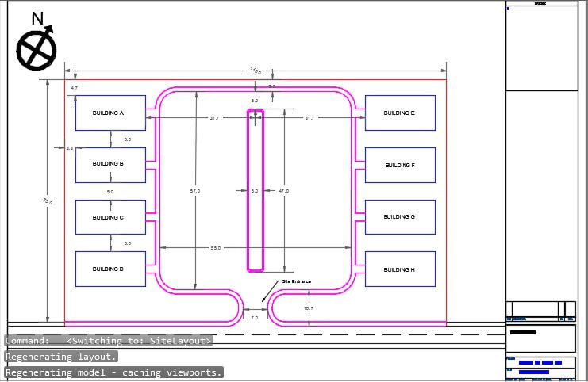Image resolution: width=588 pixels, height=382 pixels.
Task: Select the 7.0 entrance width dimension
Action: (254, 318)
